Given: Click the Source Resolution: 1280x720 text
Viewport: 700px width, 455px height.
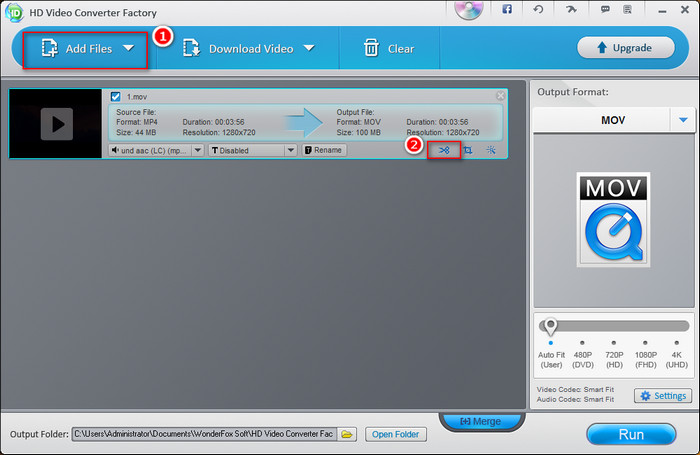Looking at the screenshot, I should (219, 133).
